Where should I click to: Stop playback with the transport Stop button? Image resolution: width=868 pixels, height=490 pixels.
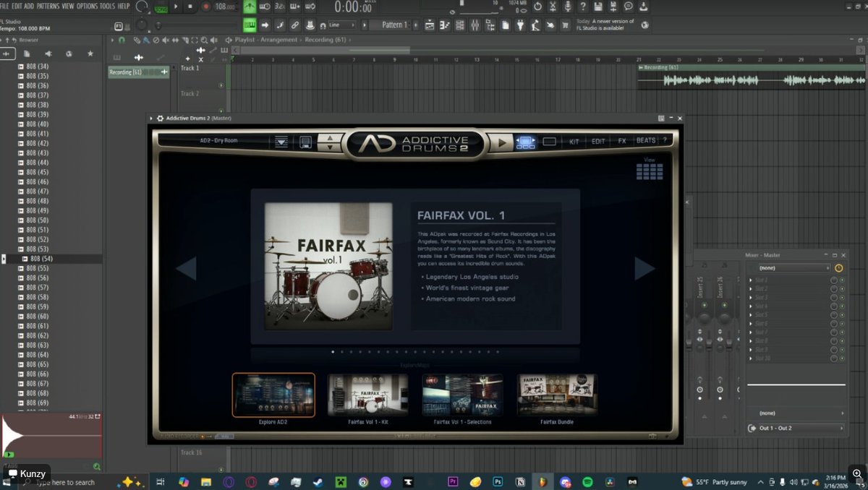[190, 7]
